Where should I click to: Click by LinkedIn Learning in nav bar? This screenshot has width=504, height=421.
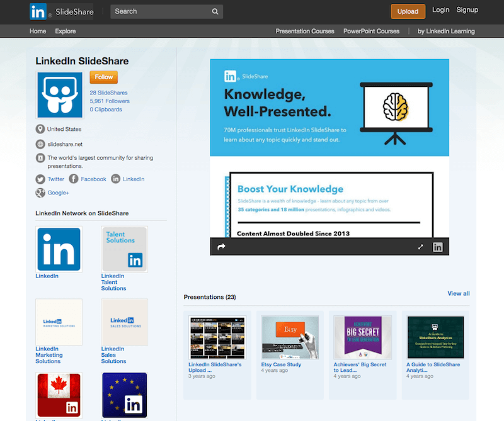[x=446, y=31]
